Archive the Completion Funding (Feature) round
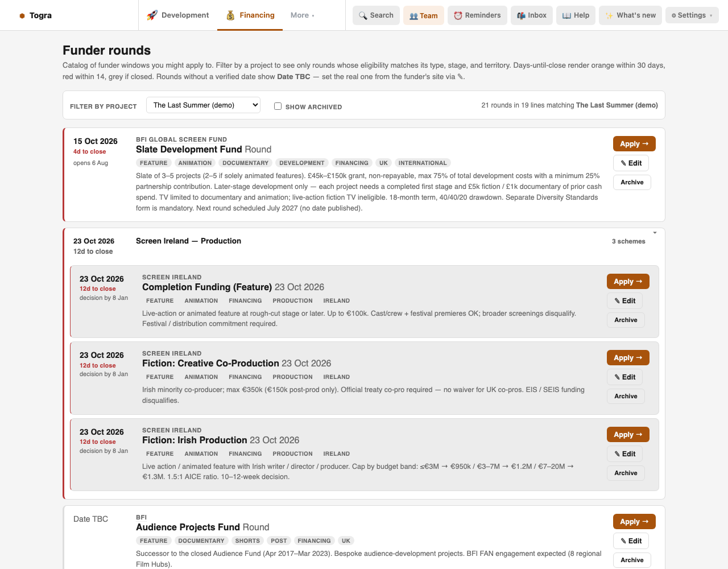Viewport: 728px width, 569px height. click(x=626, y=320)
